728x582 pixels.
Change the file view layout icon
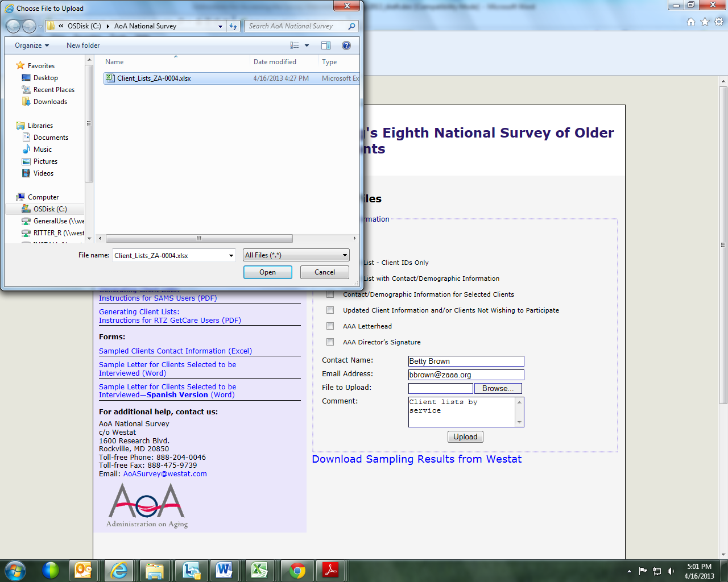(295, 45)
